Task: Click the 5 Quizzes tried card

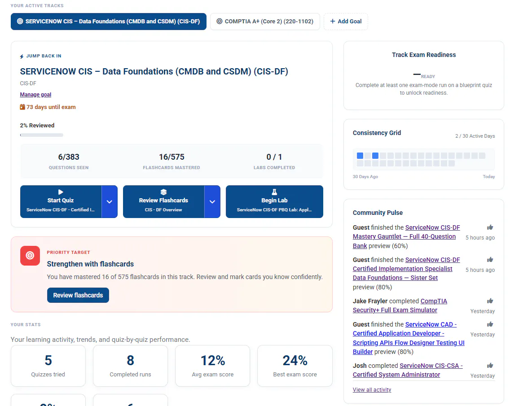Action: pyautogui.click(x=48, y=366)
